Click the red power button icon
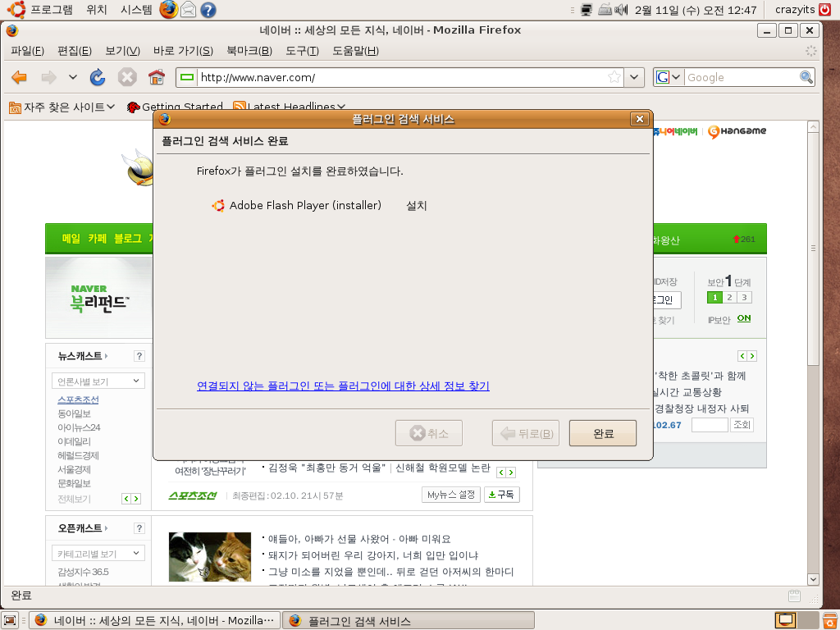The width and height of the screenshot is (840, 630). [825, 10]
